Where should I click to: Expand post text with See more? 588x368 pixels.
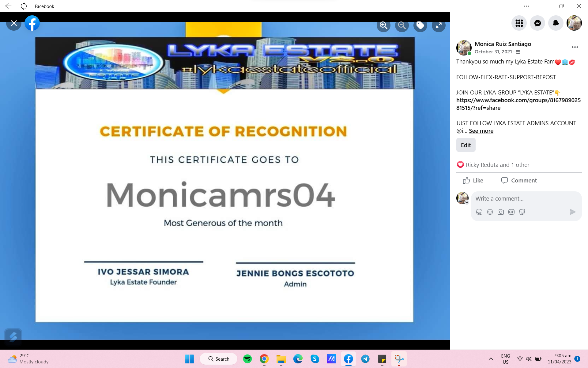click(x=481, y=131)
